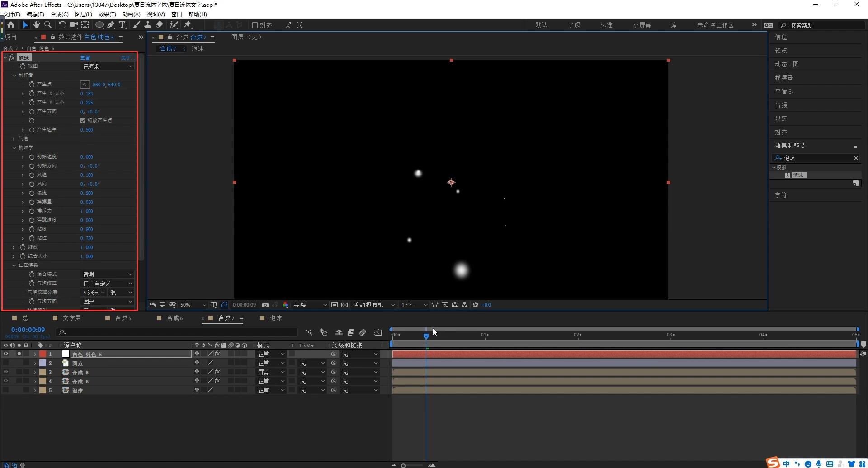This screenshot has width=868, height=468.
Task: Select the Type text tool
Action: tap(122, 25)
